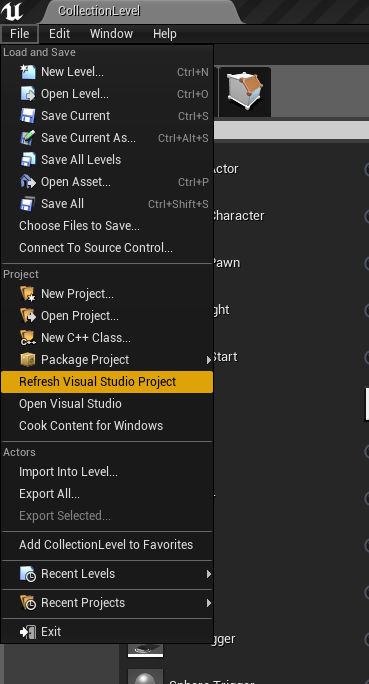Open the Edit menu
This screenshot has height=684, width=369.
tap(59, 34)
